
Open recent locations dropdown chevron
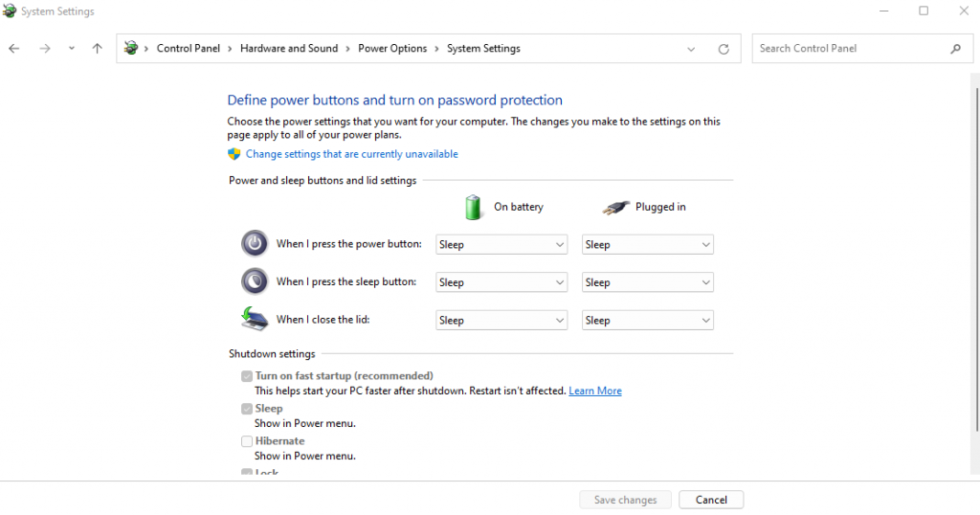coord(71,49)
